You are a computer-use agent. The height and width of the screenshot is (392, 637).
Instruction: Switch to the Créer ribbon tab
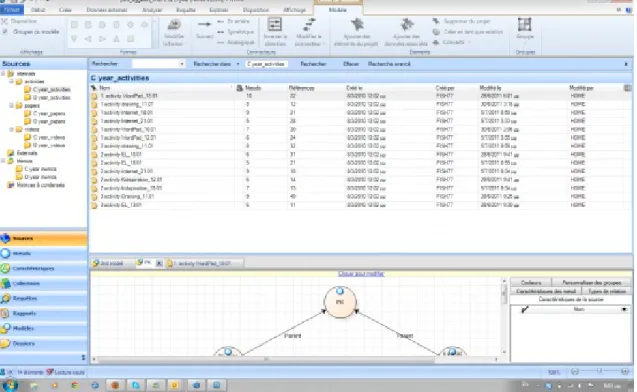65,10
